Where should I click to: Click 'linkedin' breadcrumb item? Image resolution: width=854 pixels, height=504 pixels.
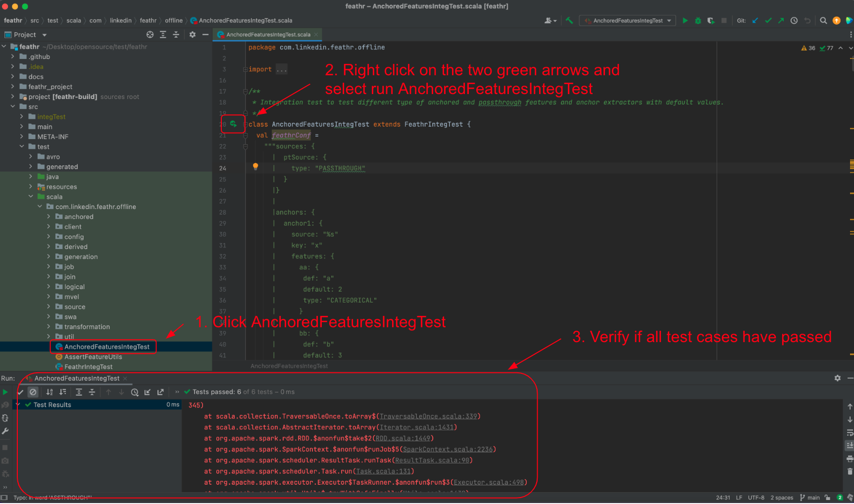pos(121,20)
